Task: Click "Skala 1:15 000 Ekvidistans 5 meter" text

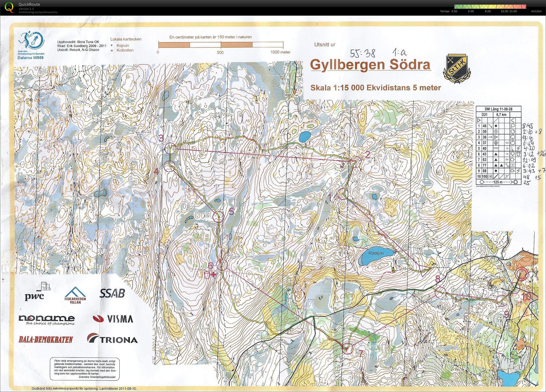Action: [x=376, y=87]
